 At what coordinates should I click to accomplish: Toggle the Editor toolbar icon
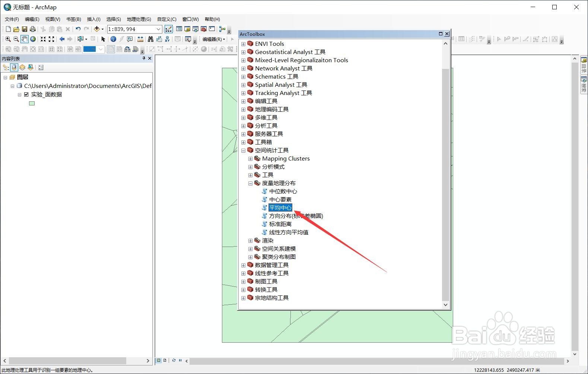click(169, 29)
